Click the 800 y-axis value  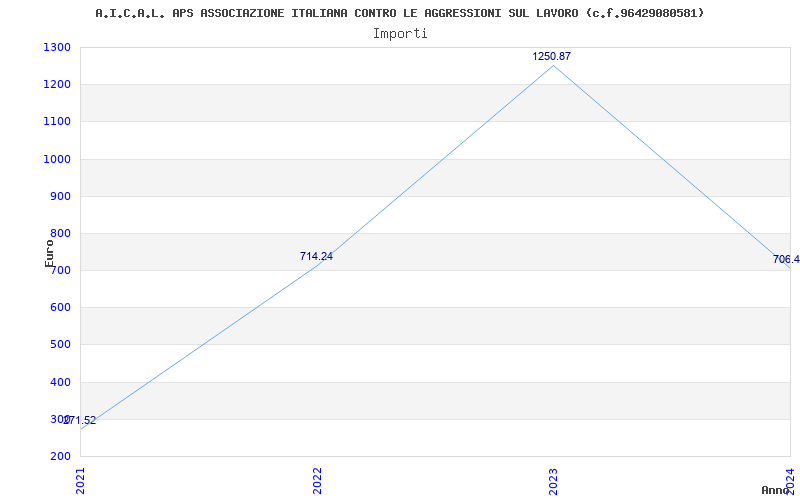[x=60, y=233]
